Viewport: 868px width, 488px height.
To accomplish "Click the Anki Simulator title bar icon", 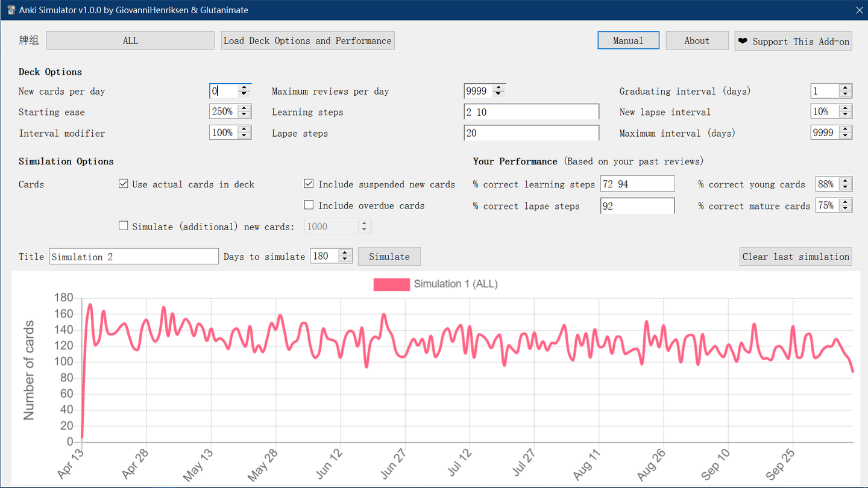I will coord(11,10).
